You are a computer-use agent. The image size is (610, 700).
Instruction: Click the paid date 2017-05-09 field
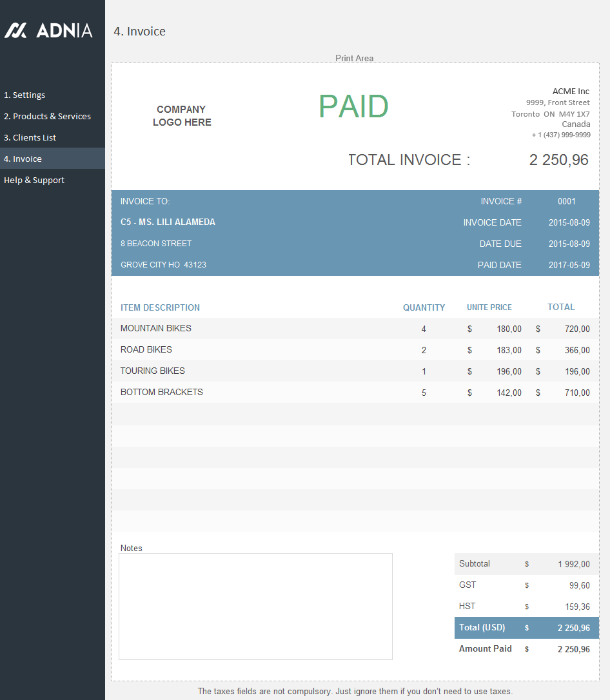(569, 265)
